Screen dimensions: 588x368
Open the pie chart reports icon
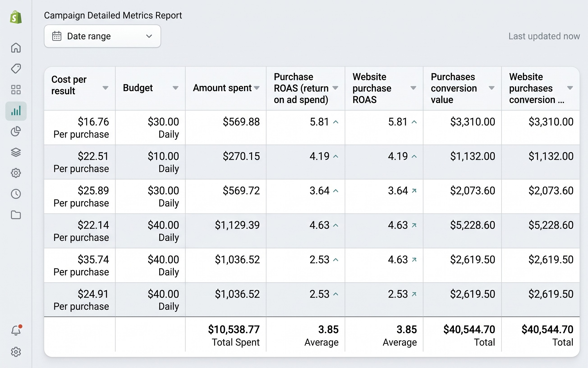click(16, 131)
